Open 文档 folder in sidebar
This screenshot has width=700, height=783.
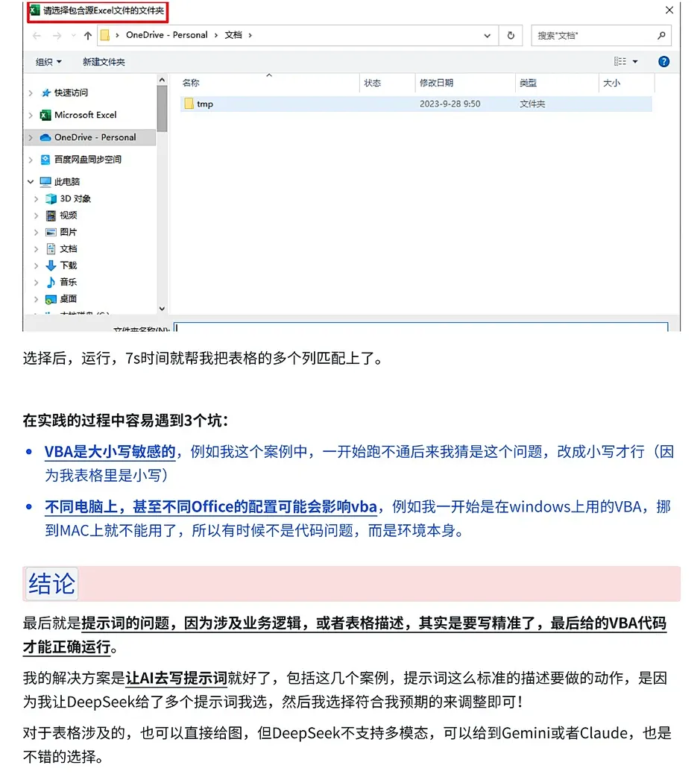point(69,248)
